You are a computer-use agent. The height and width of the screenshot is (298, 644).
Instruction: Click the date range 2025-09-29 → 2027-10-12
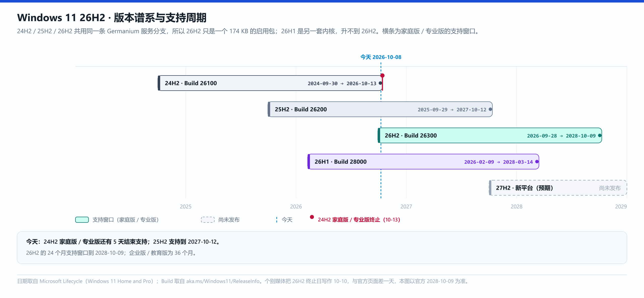point(452,110)
